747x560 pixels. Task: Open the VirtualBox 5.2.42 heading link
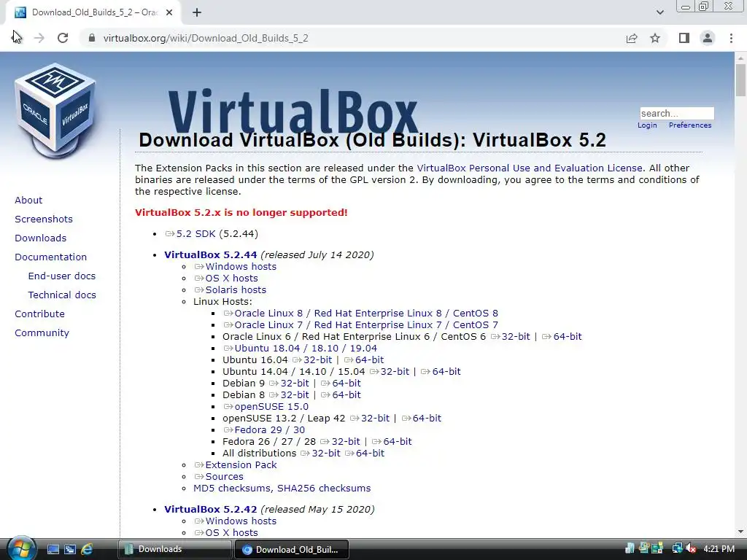pyautogui.click(x=211, y=509)
